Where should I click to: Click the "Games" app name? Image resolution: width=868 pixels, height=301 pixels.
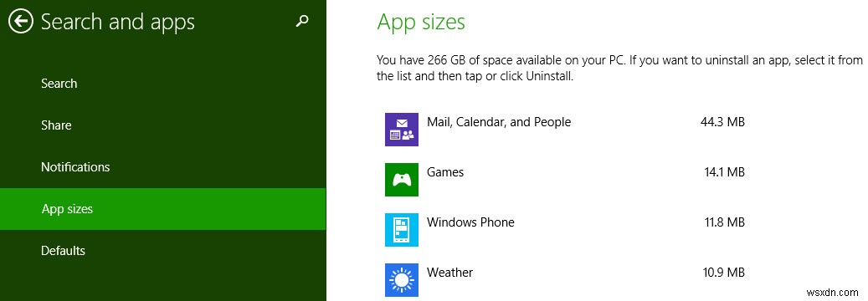445,172
